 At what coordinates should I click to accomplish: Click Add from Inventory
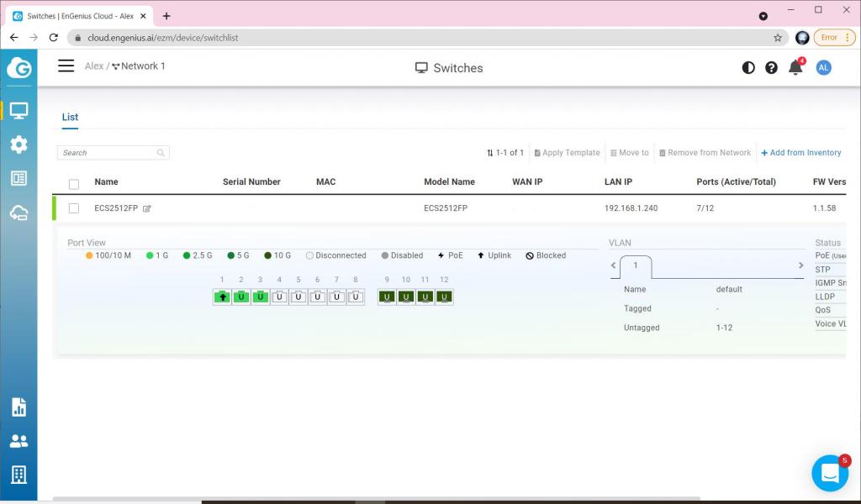pyautogui.click(x=801, y=153)
